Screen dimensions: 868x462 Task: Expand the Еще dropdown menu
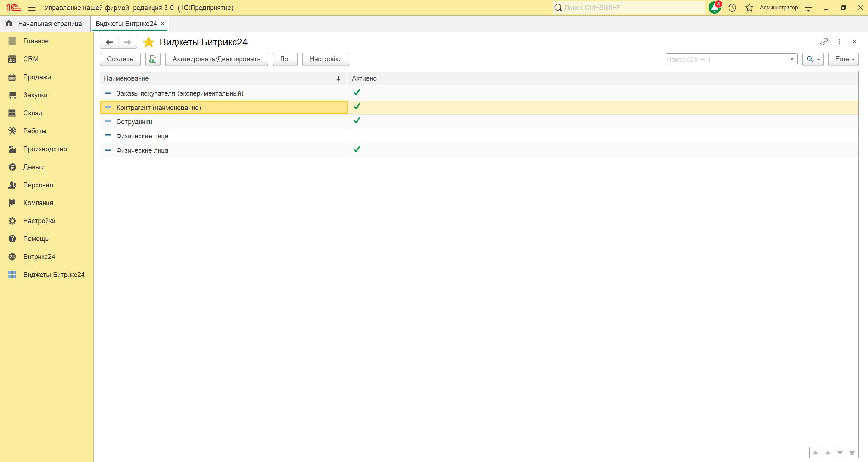pyautogui.click(x=843, y=59)
